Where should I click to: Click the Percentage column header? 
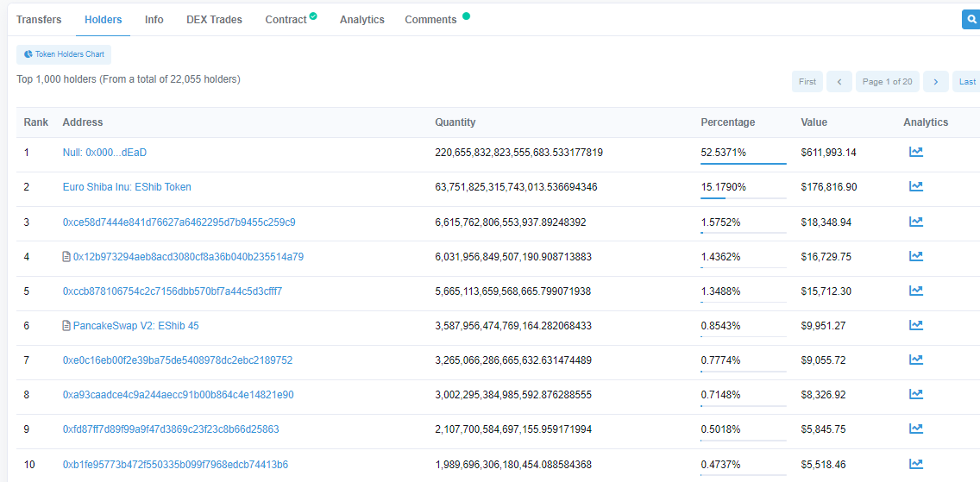pos(727,122)
